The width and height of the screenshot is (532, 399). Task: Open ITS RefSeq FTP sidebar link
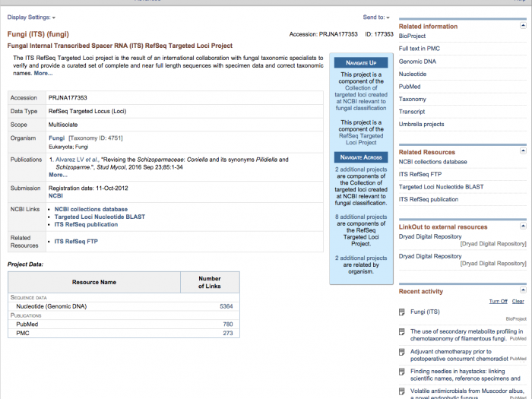[420, 174]
